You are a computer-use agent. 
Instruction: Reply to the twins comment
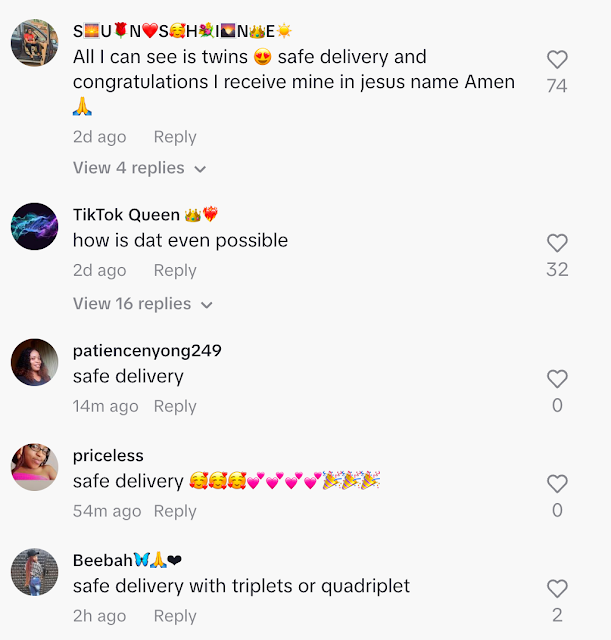[x=175, y=137]
